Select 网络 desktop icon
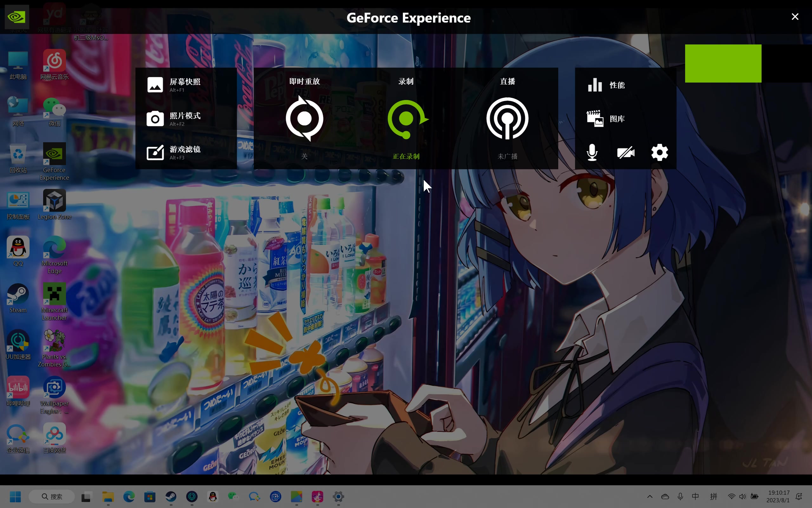This screenshot has height=508, width=812. 18,112
